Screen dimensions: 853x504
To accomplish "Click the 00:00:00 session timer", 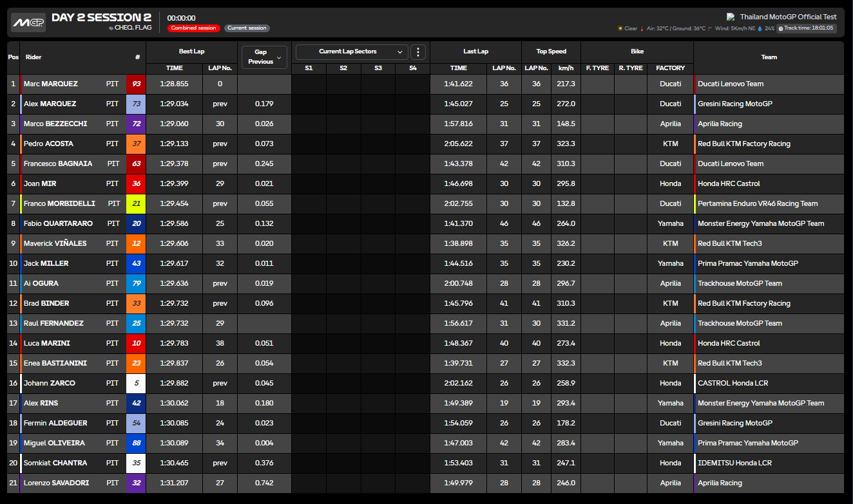I will point(181,18).
